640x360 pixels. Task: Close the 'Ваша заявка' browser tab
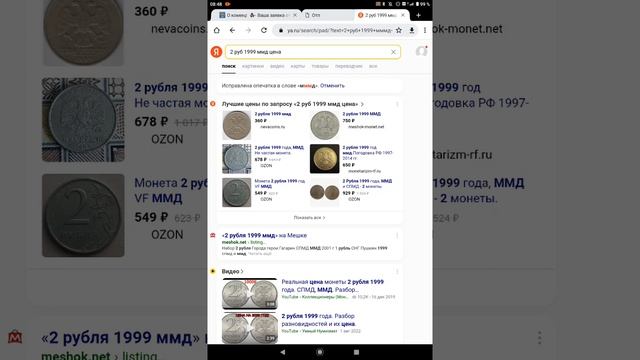(295, 15)
